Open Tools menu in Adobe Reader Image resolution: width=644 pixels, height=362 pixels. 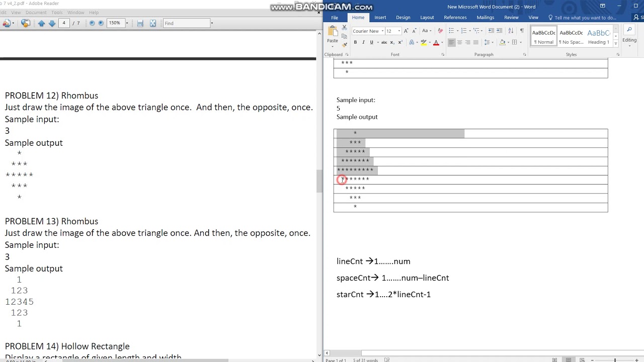tap(57, 12)
